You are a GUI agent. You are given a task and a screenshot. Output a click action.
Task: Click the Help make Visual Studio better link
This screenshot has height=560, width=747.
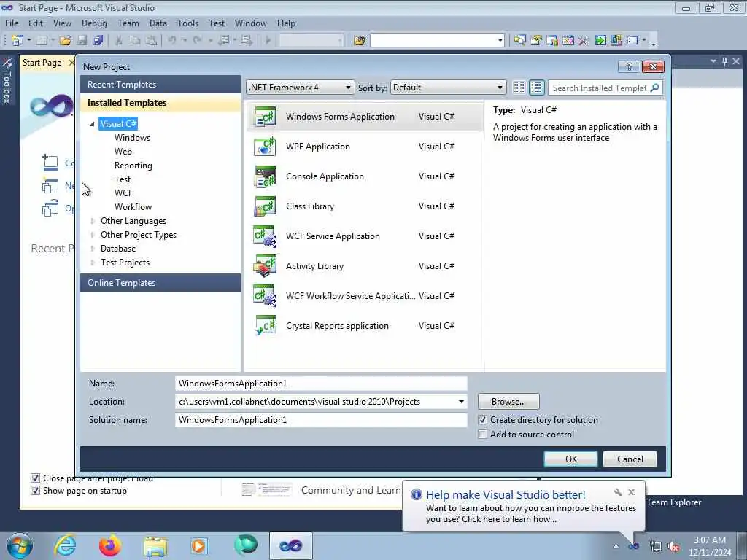pos(506,495)
